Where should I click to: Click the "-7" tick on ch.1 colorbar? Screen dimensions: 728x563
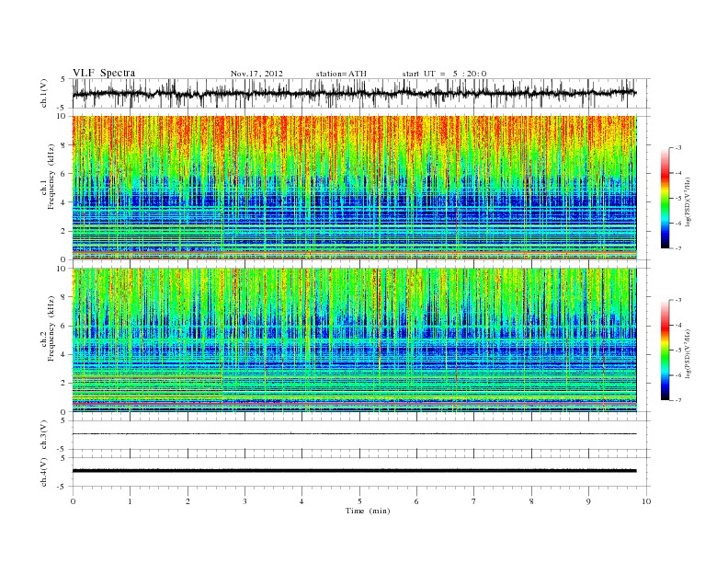click(x=677, y=248)
